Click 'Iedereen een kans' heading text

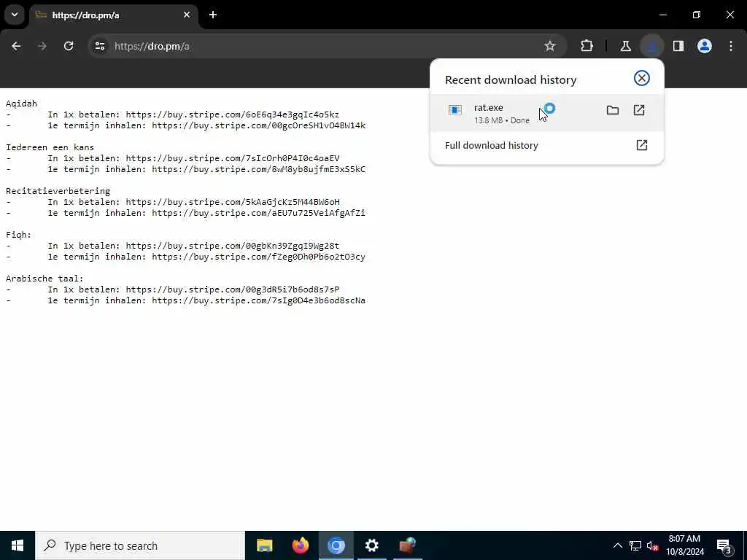pos(50,147)
